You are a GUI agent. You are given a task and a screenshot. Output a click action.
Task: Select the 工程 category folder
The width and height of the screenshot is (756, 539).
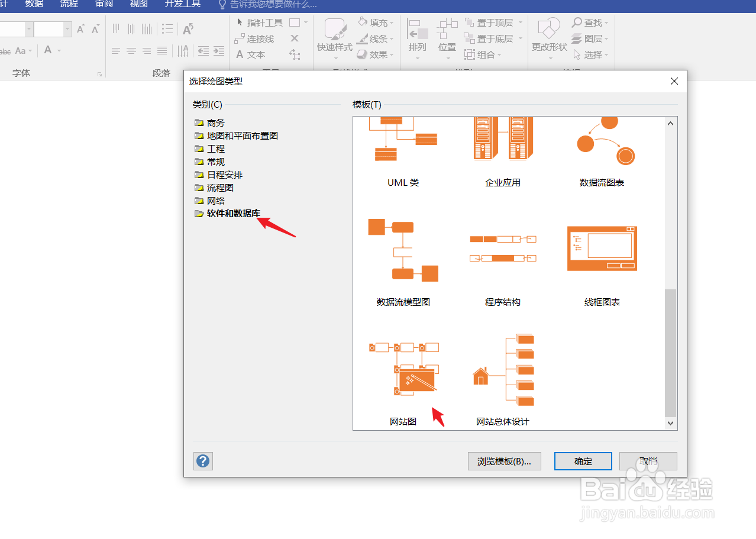click(x=210, y=149)
